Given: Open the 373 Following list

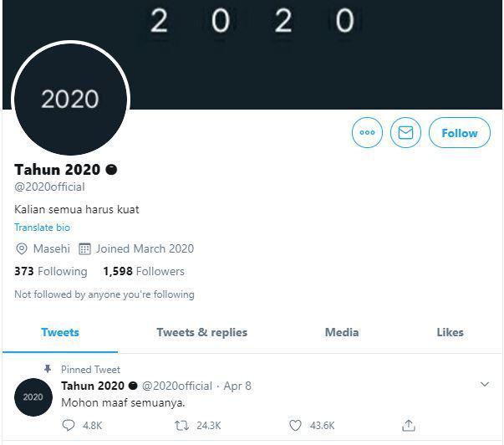Looking at the screenshot, I should pyautogui.click(x=51, y=271).
